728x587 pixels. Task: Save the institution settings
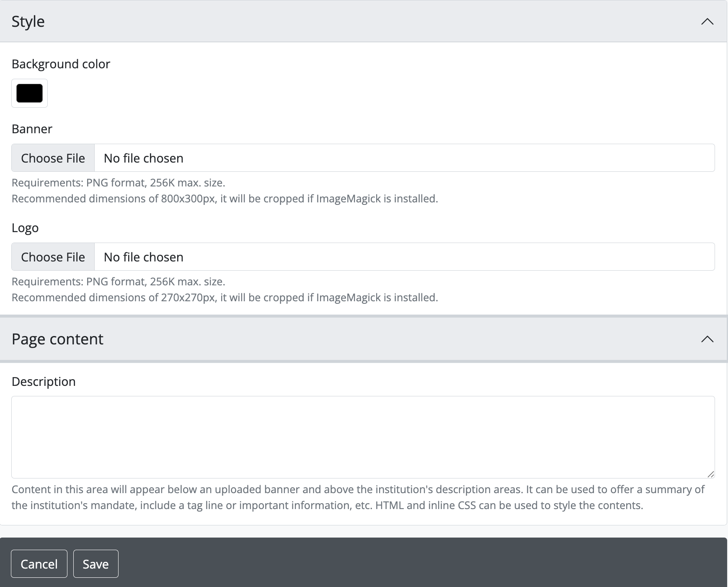[x=96, y=564]
